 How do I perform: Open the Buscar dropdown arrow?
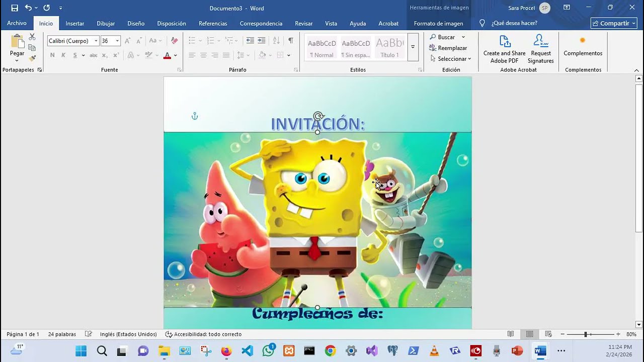coord(463,37)
